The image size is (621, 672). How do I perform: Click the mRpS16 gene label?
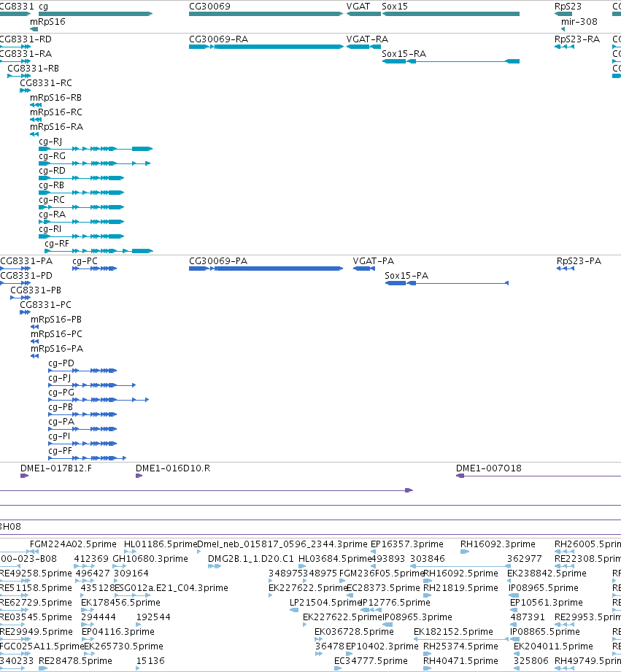(47, 21)
